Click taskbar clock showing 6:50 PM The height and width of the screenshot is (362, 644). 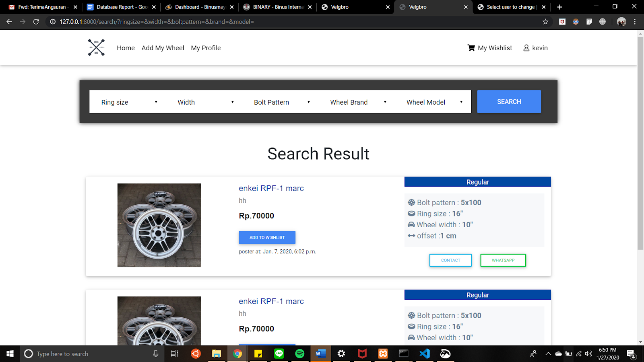tap(608, 354)
